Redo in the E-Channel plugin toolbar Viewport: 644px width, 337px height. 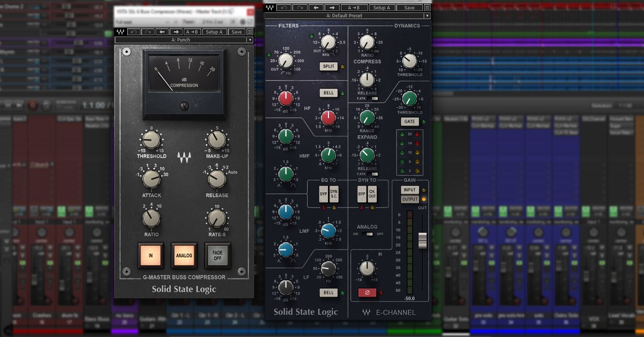pos(301,8)
